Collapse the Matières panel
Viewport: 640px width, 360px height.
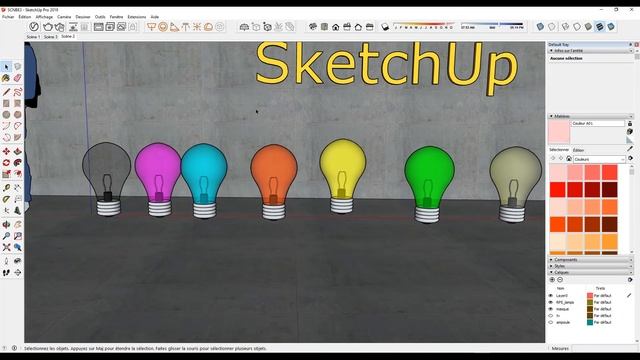pos(591,116)
